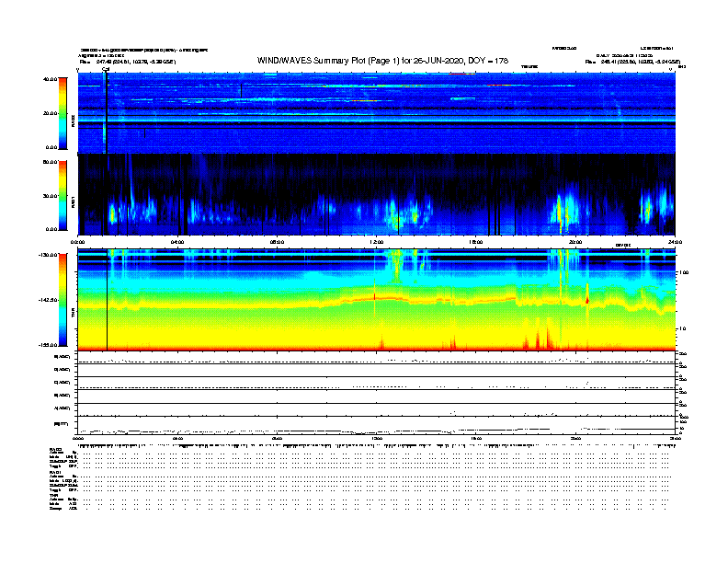This screenshot has width=728, height=563.
Task: Click inside the RAD1 spectrogram panel
Action: 376,194
